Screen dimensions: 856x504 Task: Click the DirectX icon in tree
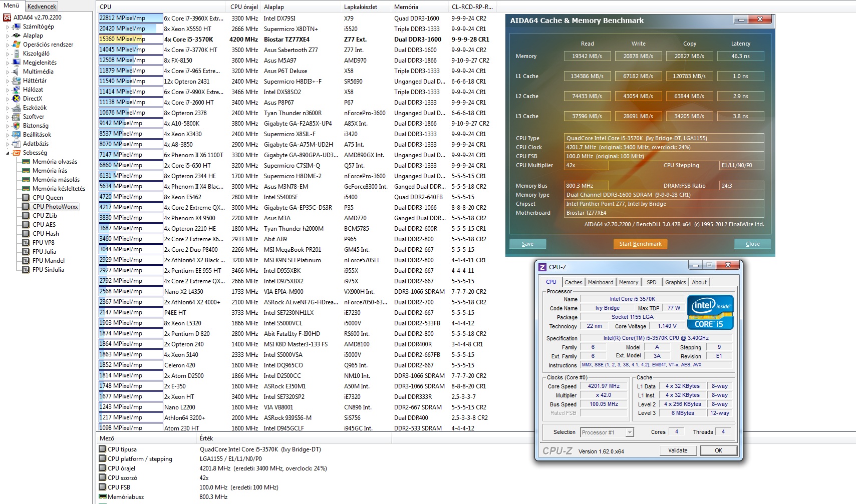pyautogui.click(x=17, y=99)
